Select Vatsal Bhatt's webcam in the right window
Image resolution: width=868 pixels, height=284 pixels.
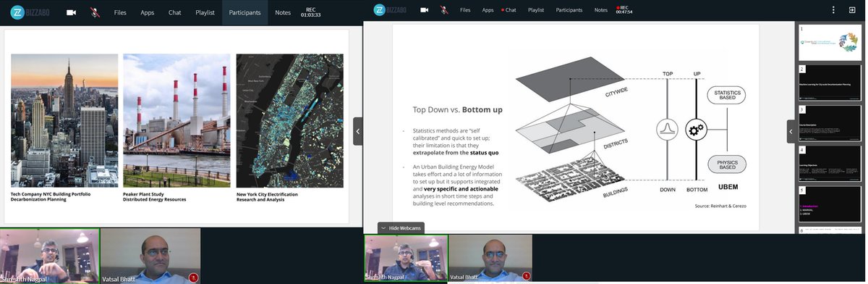pyautogui.click(x=490, y=258)
